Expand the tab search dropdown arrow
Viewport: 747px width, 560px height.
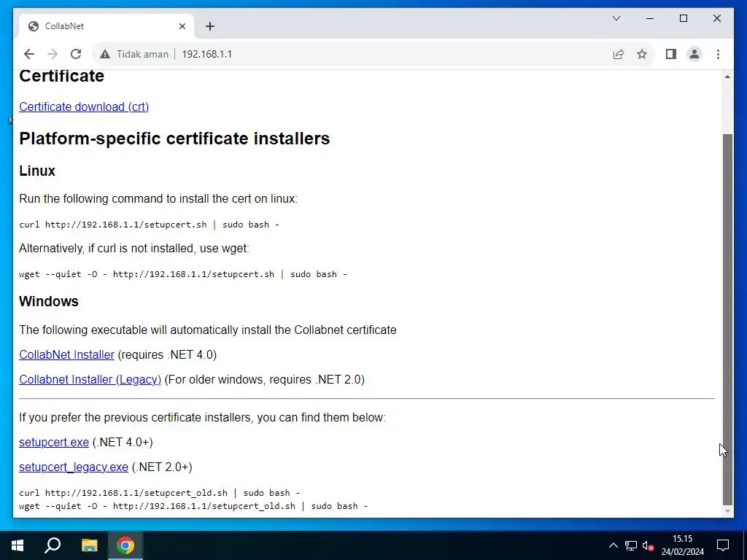pos(616,18)
